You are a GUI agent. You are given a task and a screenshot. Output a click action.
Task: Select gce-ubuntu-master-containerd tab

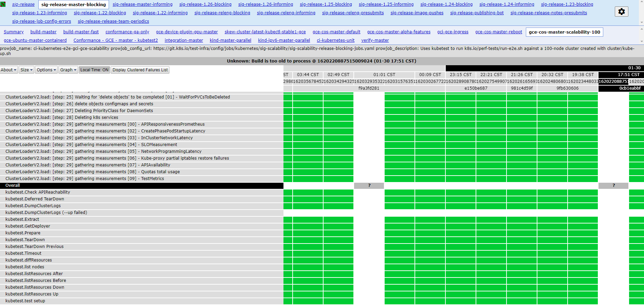35,40
